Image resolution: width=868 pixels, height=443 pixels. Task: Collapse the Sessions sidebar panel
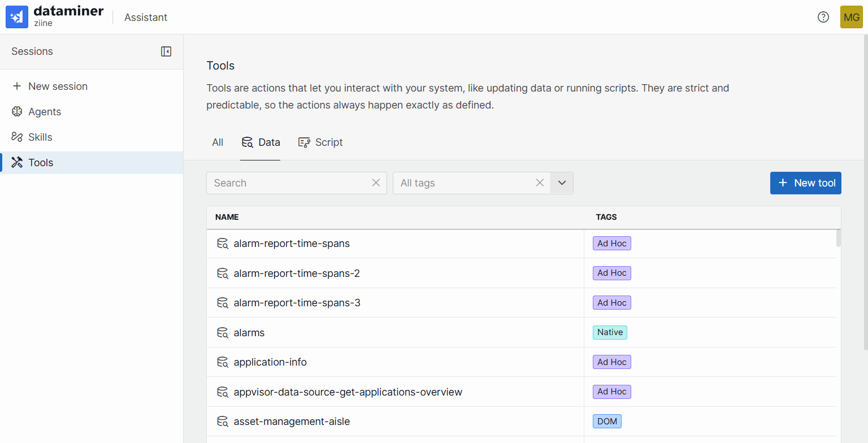(166, 51)
